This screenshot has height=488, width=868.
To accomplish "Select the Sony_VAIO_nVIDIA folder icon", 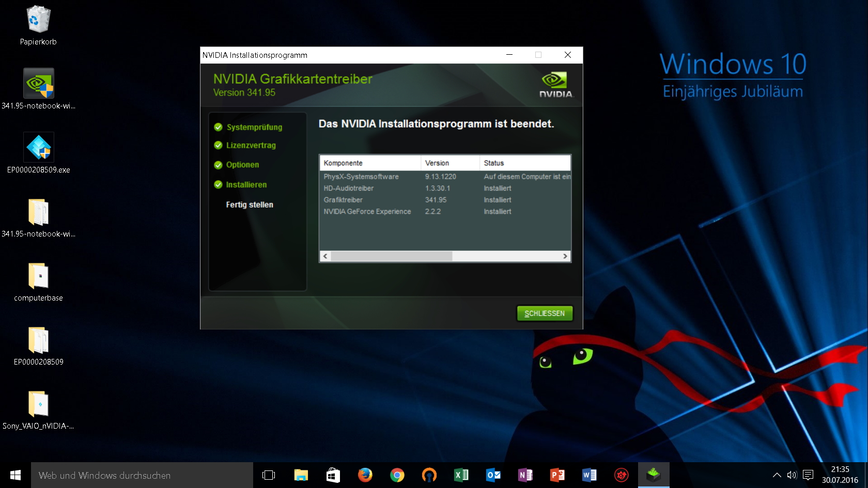I will (38, 410).
